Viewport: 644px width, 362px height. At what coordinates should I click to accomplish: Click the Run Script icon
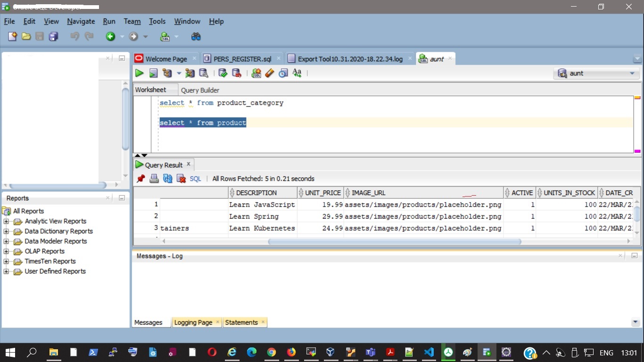coord(153,73)
